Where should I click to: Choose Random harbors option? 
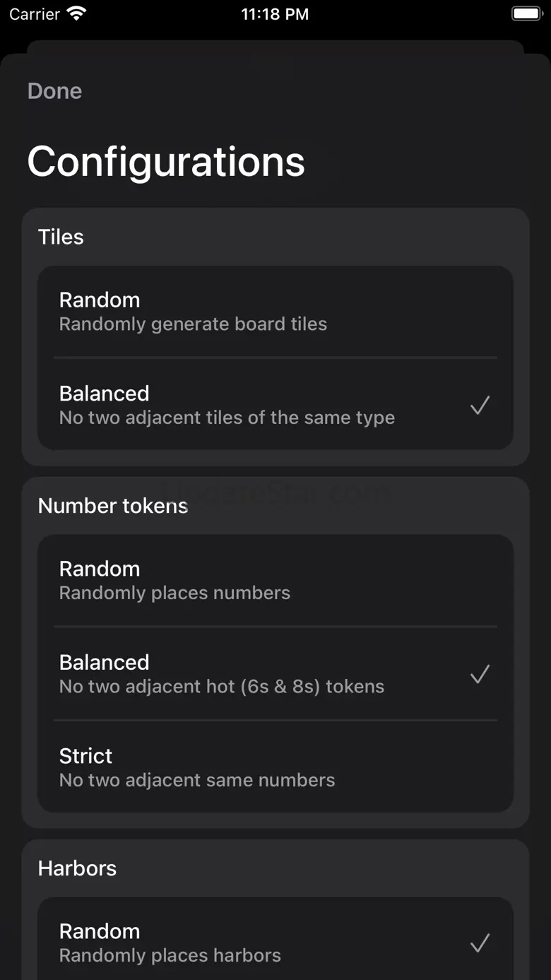pyautogui.click(x=274, y=942)
